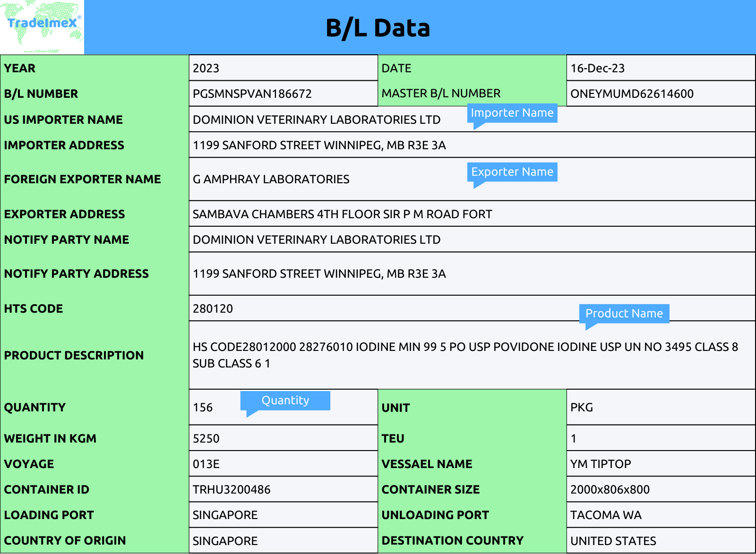Click the B/L NUMBER field label

pyautogui.click(x=41, y=94)
